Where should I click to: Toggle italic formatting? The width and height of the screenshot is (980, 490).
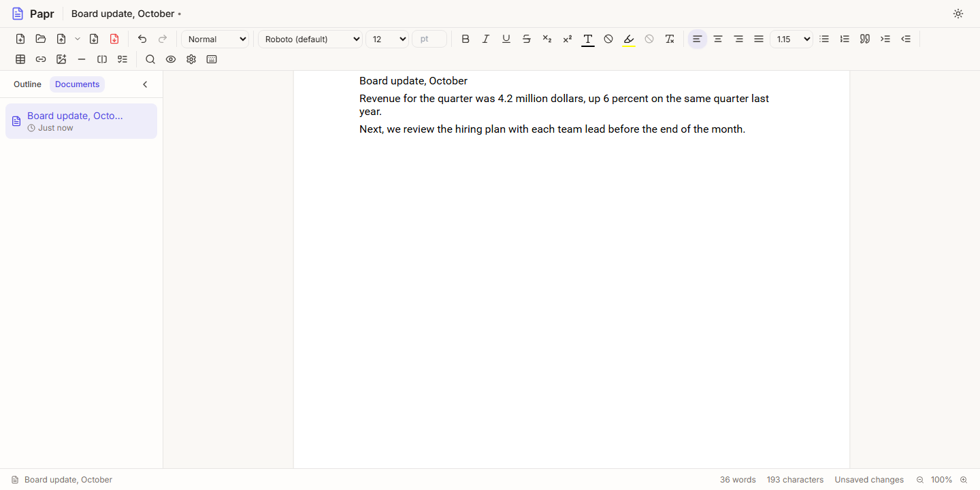(x=486, y=39)
